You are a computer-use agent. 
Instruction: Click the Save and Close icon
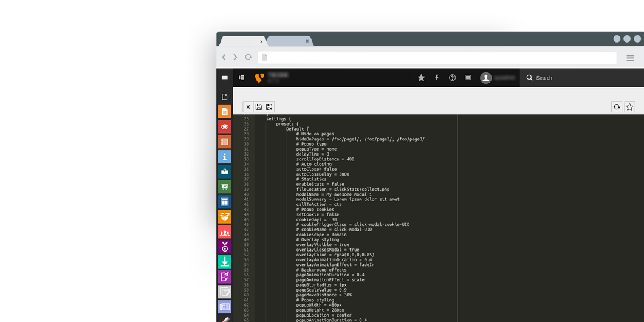pyautogui.click(x=269, y=107)
